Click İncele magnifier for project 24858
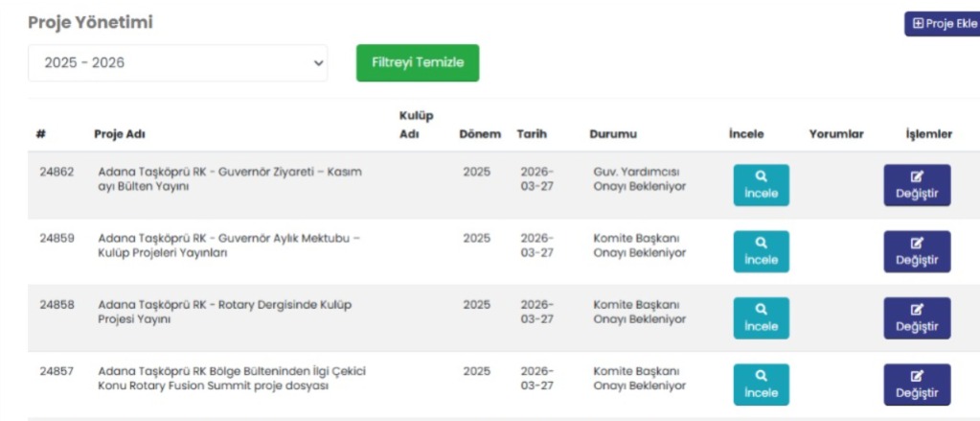Image resolution: width=980 pixels, height=421 pixels. [762, 310]
